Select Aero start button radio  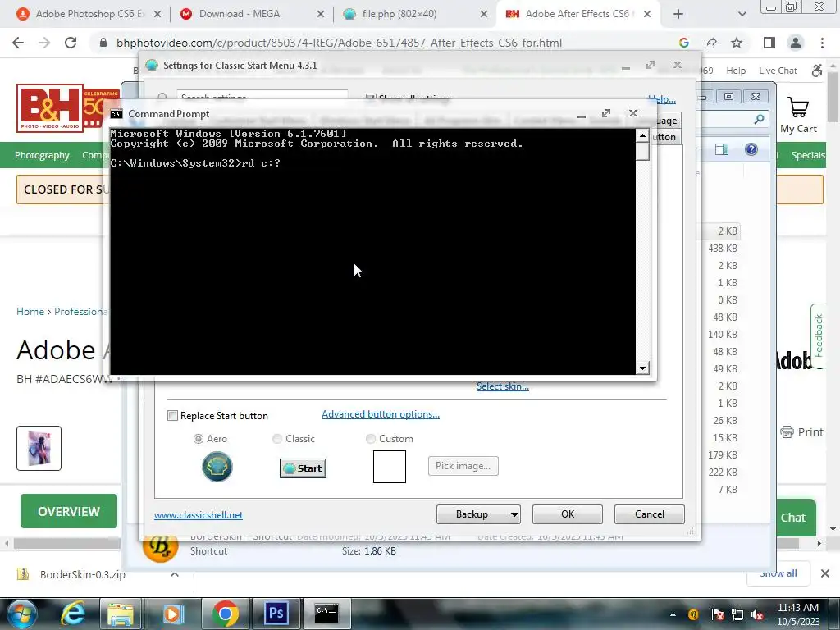pos(199,439)
